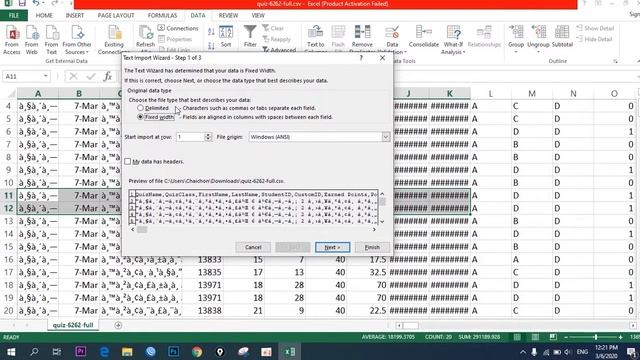Click cell containing 13971 in row 18

(203, 285)
